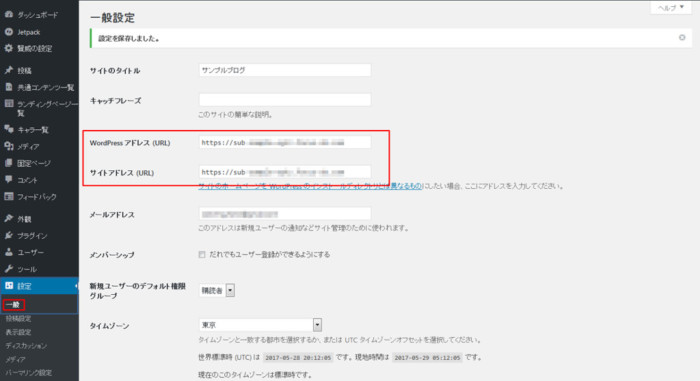The image size is (700, 381).
Task: Click the pages icon for 固定ページ
Action: coord(8,163)
